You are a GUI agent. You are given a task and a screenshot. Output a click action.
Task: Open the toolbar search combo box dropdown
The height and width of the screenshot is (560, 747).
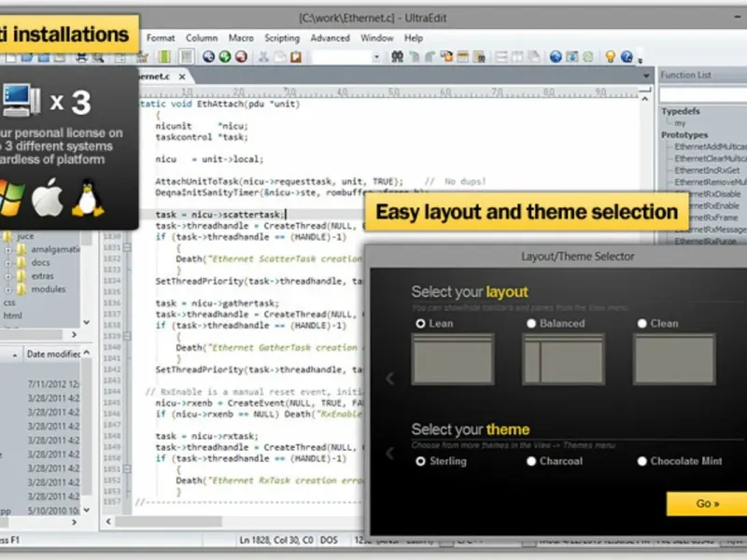[x=376, y=57]
